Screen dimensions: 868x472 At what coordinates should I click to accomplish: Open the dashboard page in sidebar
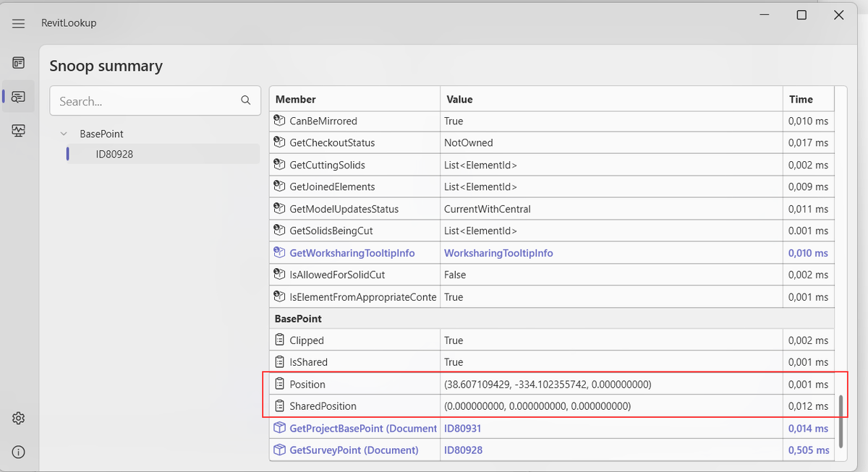[19, 63]
